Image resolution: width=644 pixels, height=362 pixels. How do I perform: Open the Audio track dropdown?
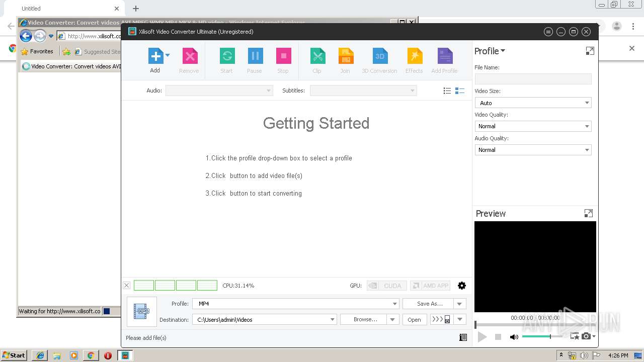[219, 90]
